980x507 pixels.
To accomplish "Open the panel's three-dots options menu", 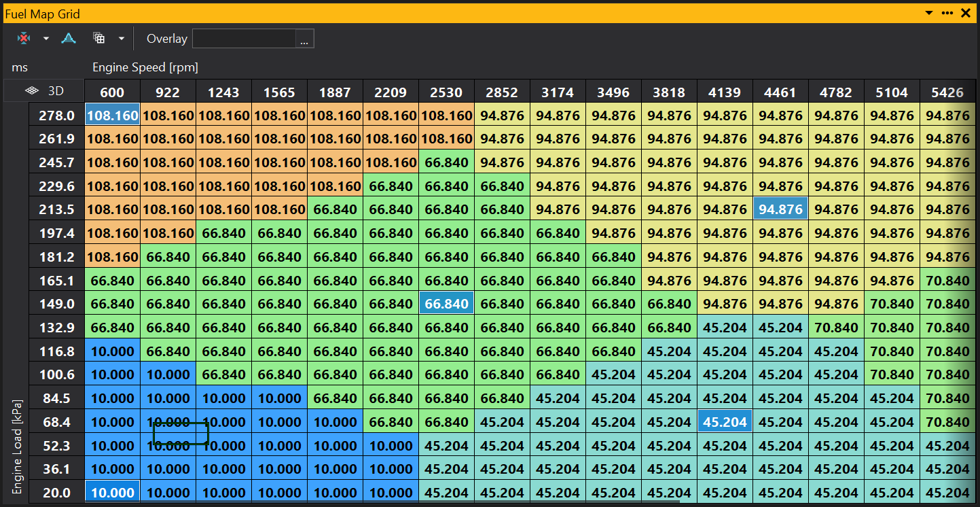I will (947, 13).
